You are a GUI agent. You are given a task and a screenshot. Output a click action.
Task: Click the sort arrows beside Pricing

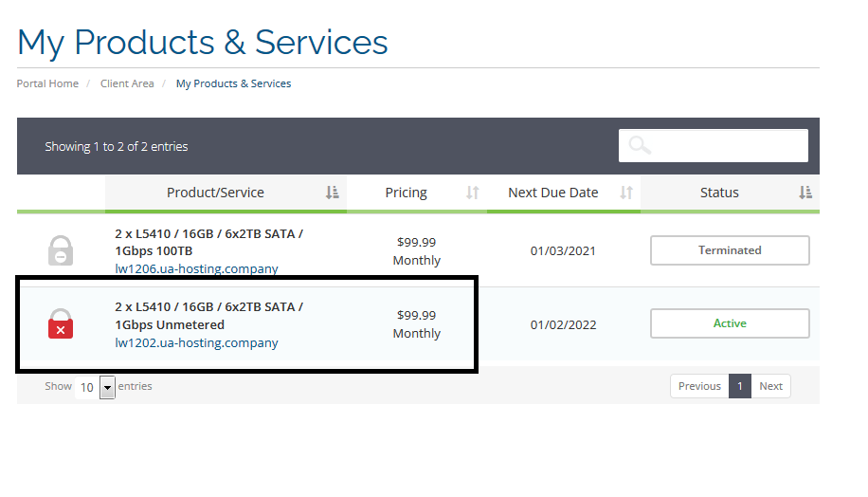(473, 193)
